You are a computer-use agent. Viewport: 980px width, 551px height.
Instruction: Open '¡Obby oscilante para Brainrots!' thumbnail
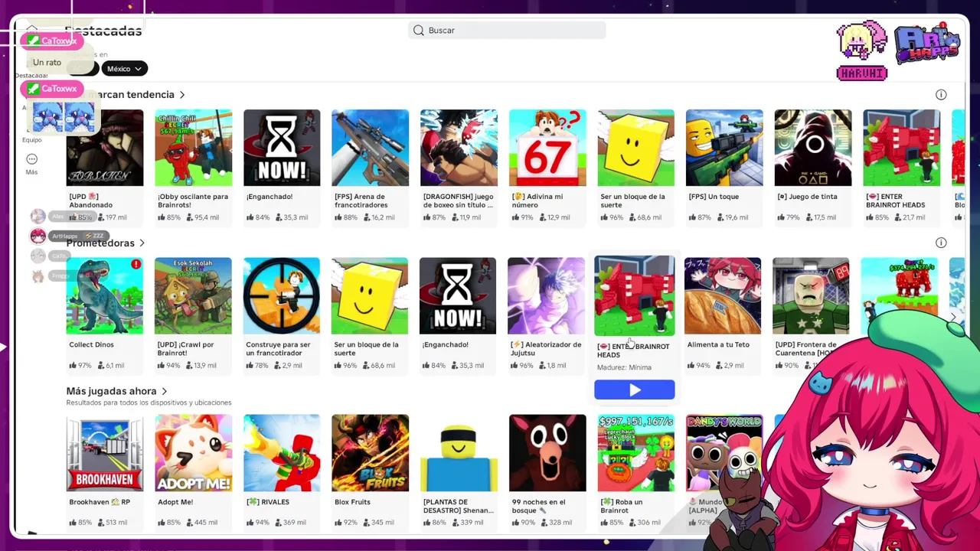click(193, 148)
